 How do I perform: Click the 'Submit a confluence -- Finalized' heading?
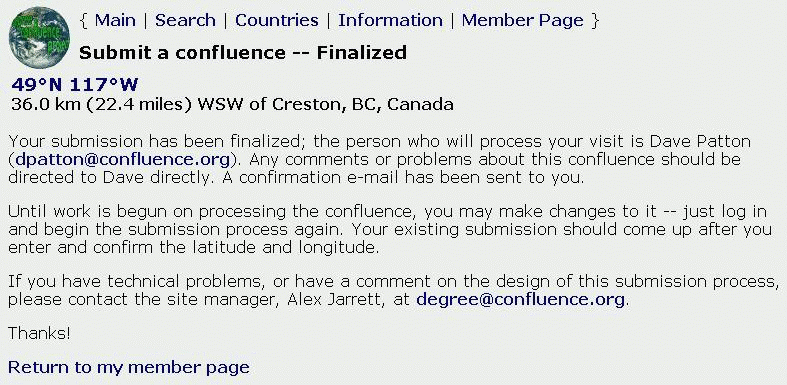(243, 52)
